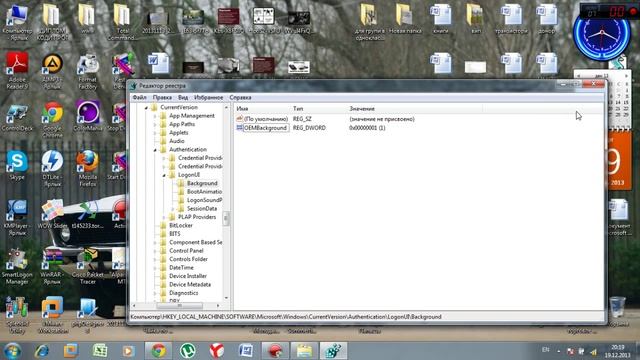Open uTorrent from the taskbar
The width and height of the screenshot is (640, 360).
pos(187,351)
